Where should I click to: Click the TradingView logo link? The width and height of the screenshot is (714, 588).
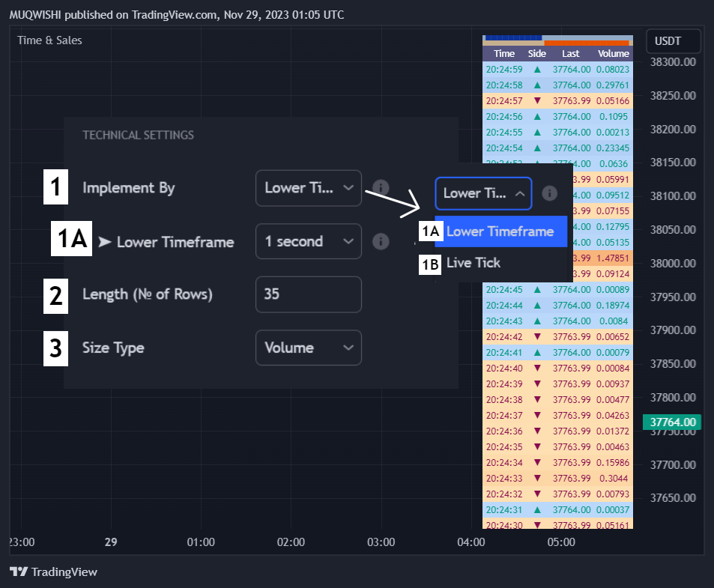(x=54, y=572)
